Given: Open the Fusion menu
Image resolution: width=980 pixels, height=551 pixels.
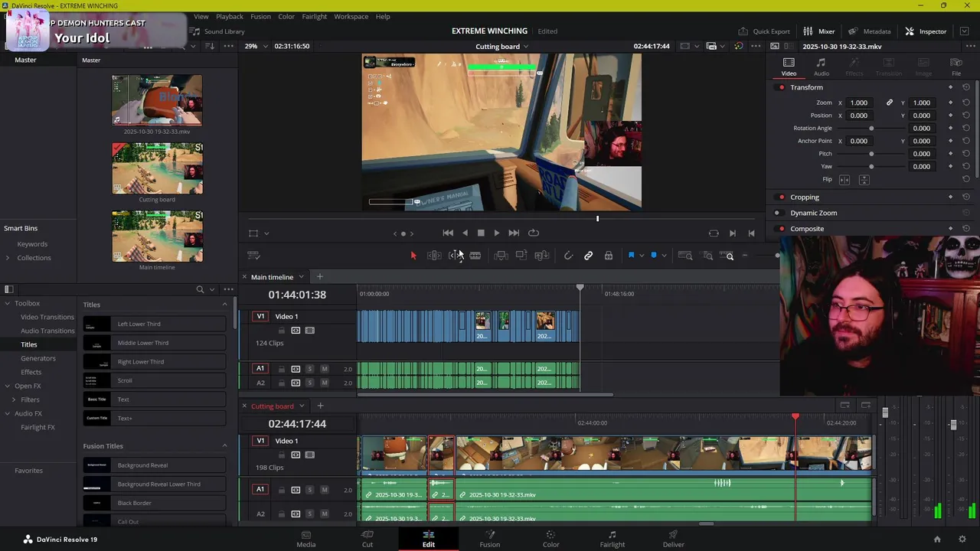Looking at the screenshot, I should pyautogui.click(x=260, y=16).
